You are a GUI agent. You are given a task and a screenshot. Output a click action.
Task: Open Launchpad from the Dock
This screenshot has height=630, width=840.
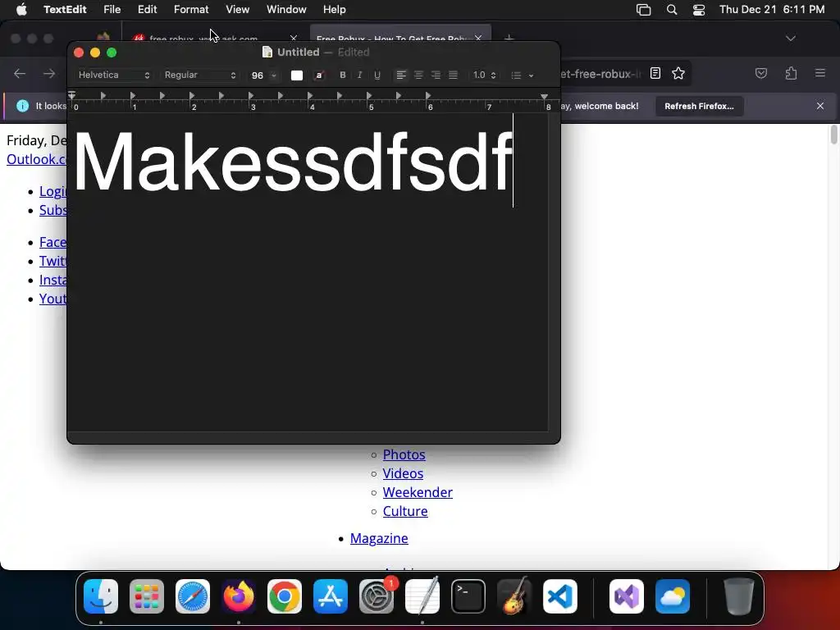(147, 596)
